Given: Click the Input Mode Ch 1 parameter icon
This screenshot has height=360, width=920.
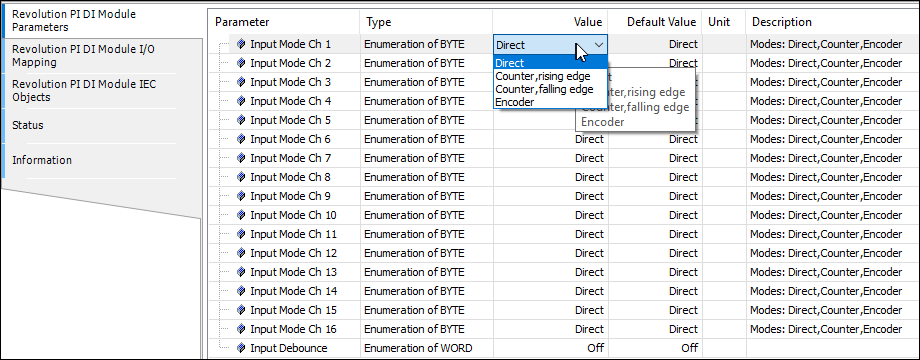Looking at the screenshot, I should point(241,44).
